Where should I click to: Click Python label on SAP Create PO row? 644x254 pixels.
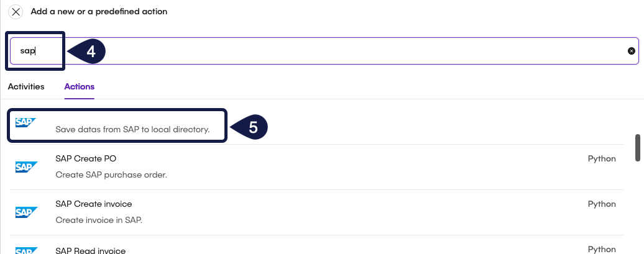[x=601, y=159]
